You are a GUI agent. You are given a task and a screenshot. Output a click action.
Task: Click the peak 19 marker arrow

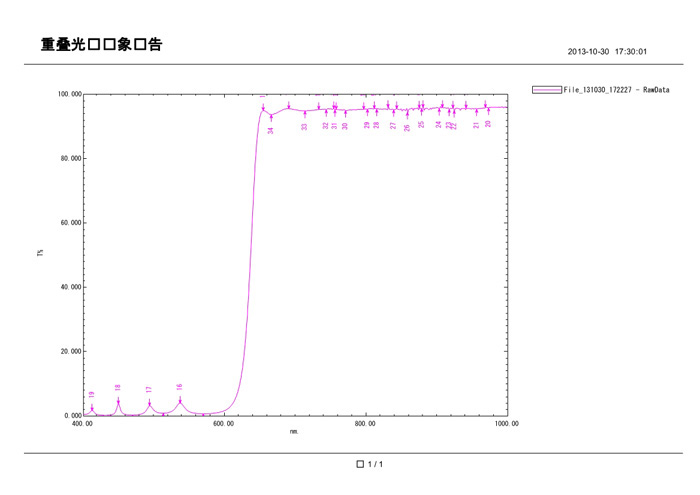[x=92, y=408]
